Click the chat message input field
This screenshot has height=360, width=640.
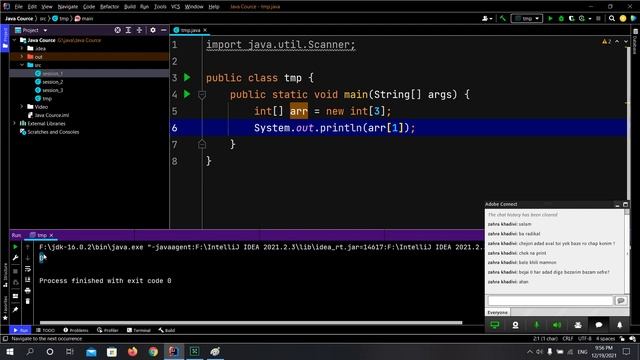550,301
